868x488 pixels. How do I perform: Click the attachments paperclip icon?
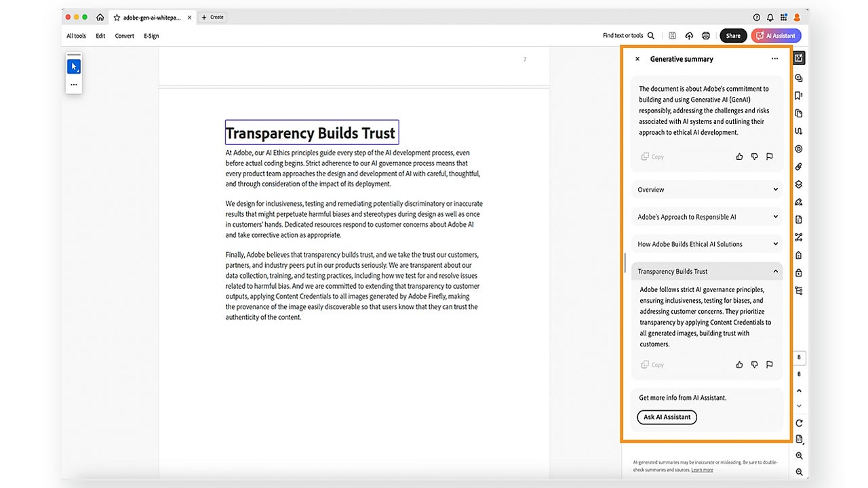click(799, 167)
